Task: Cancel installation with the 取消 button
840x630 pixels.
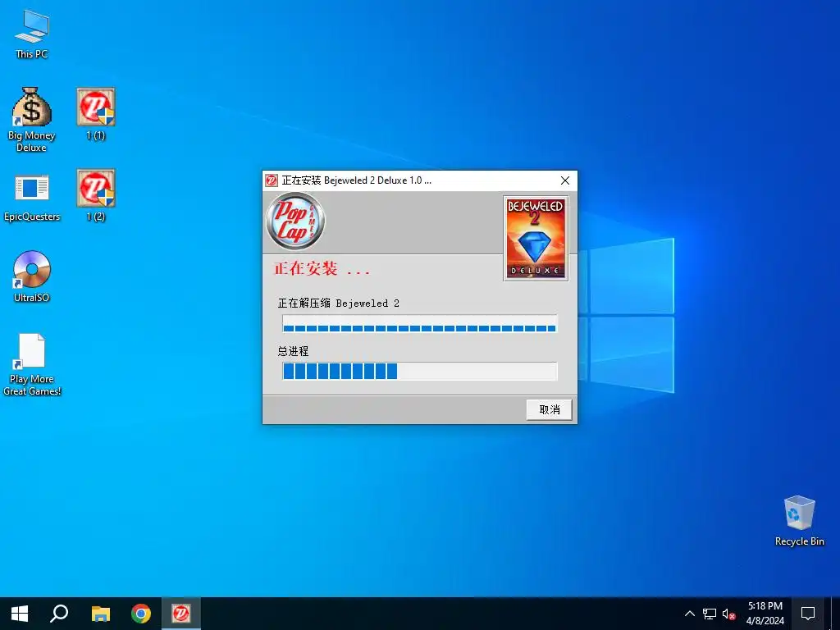Action: click(549, 410)
